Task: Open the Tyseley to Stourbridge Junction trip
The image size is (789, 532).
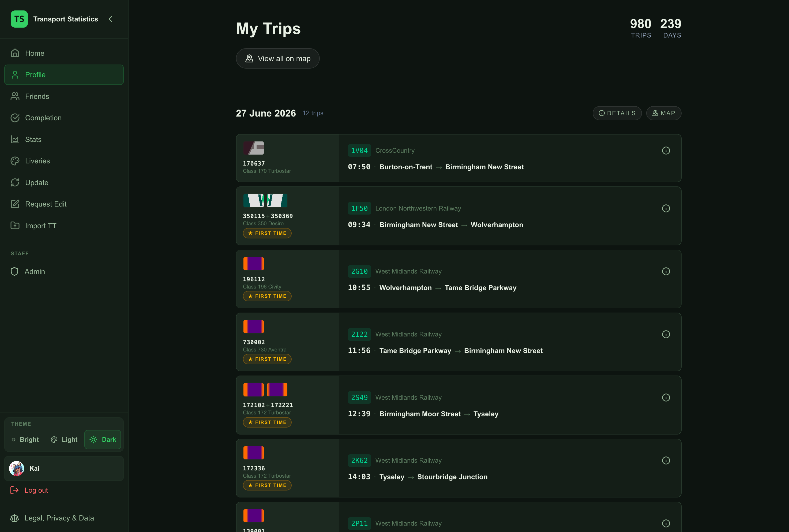Action: (458, 468)
